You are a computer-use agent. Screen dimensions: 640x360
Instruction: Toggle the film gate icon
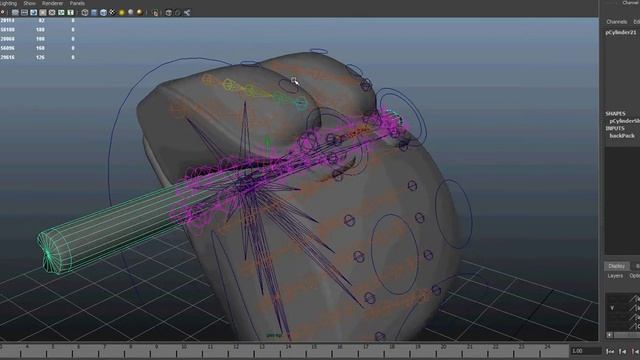pyautogui.click(x=24, y=13)
